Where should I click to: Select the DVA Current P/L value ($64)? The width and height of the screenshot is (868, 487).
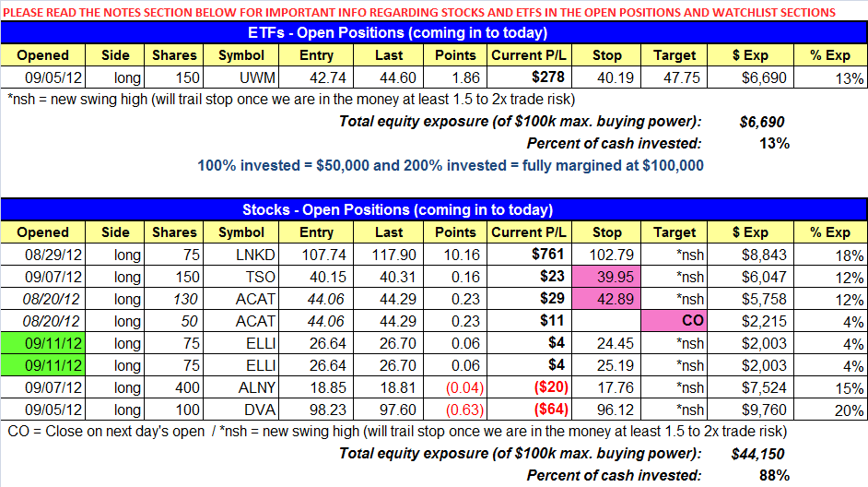(x=551, y=409)
